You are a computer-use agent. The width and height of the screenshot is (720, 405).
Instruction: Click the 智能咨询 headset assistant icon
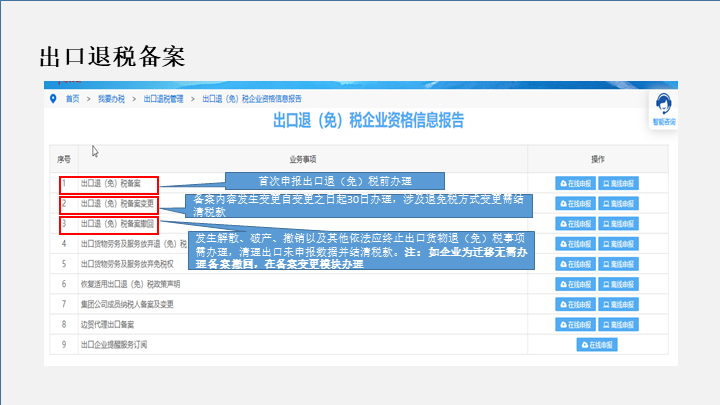(x=663, y=109)
